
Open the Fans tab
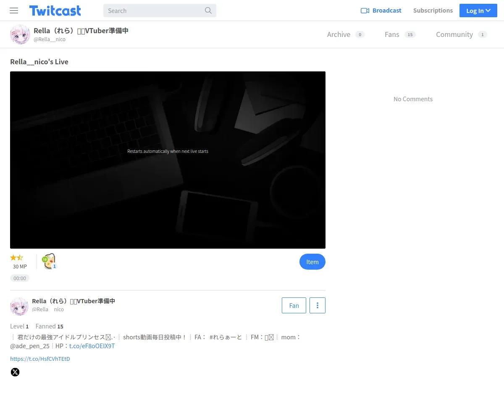[400, 34]
